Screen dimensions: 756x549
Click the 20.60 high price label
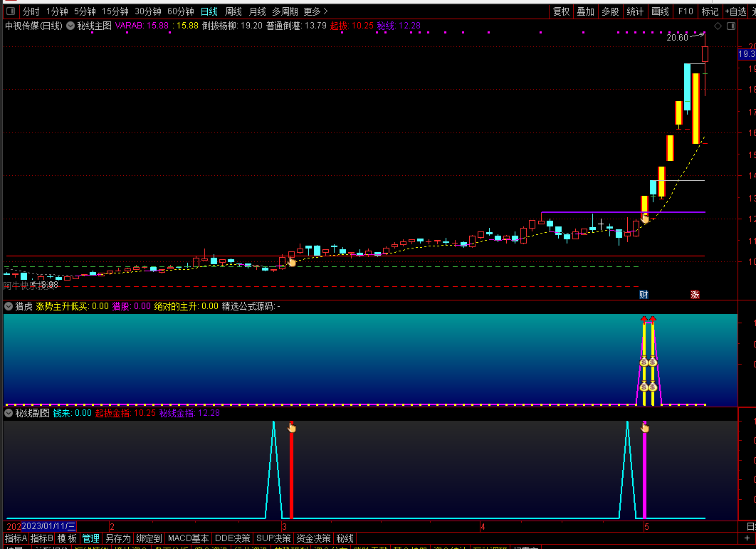coord(677,37)
